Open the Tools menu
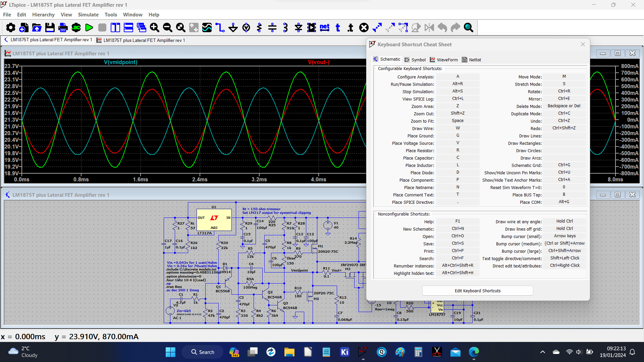The width and height of the screenshot is (644, 362). [111, 15]
